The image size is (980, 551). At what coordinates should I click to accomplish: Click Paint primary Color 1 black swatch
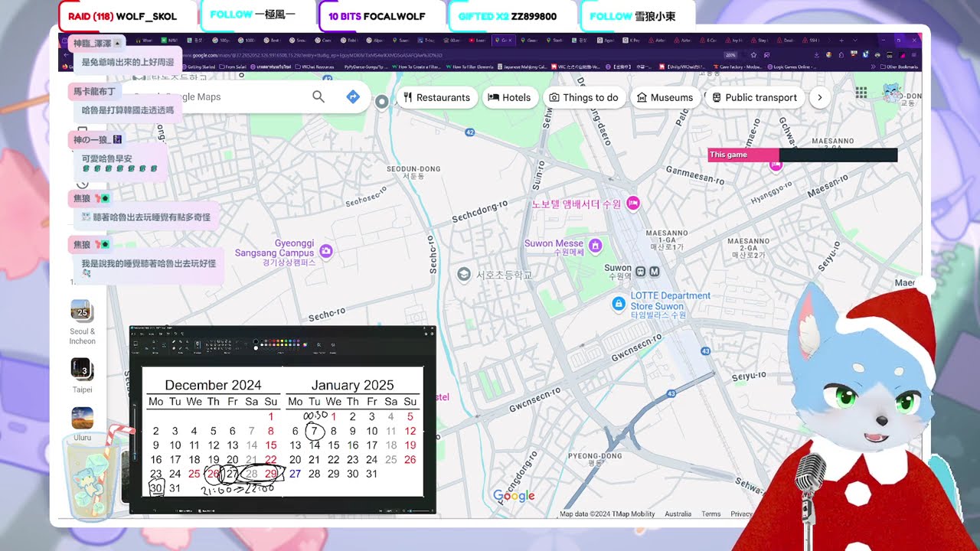coord(256,341)
